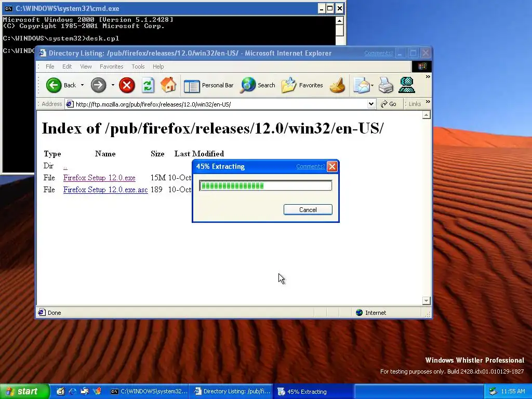Click the 15M size value

point(158,178)
